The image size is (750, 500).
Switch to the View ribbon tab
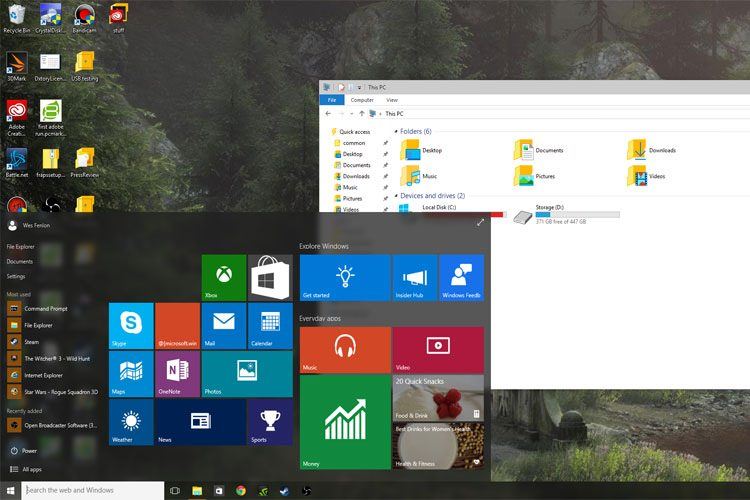[391, 100]
